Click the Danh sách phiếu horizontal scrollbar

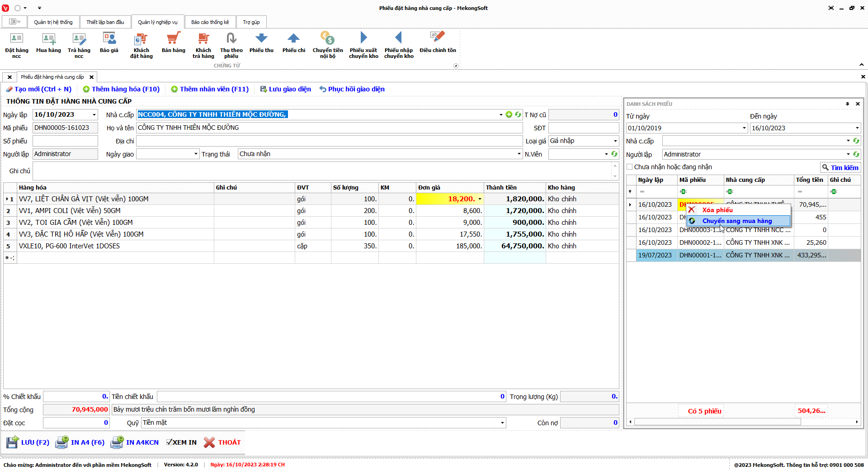(717, 422)
